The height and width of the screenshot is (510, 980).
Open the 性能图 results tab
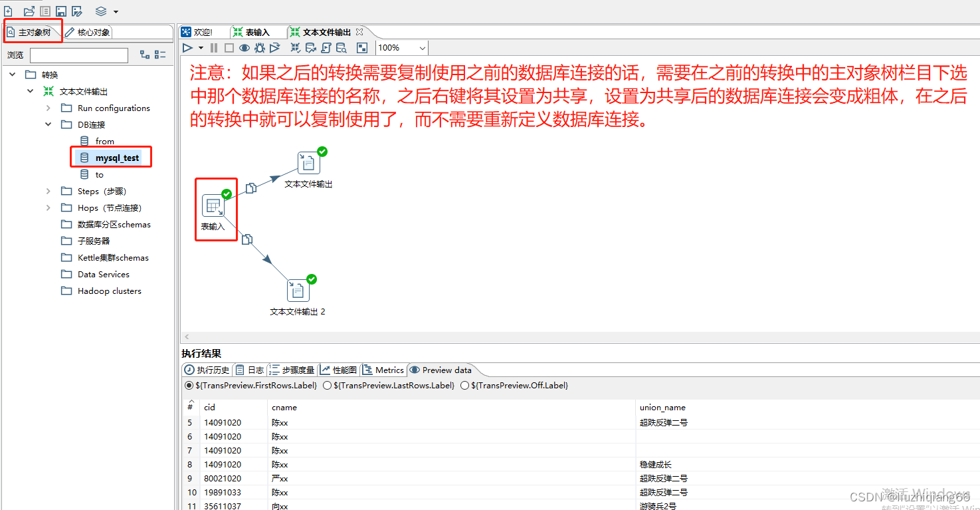[x=339, y=370]
